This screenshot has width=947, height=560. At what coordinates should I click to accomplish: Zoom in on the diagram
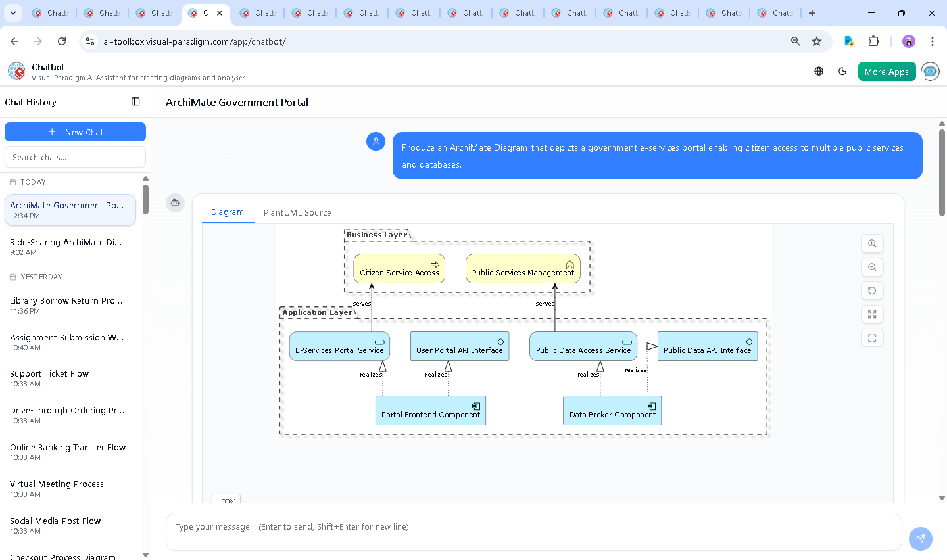[872, 243]
